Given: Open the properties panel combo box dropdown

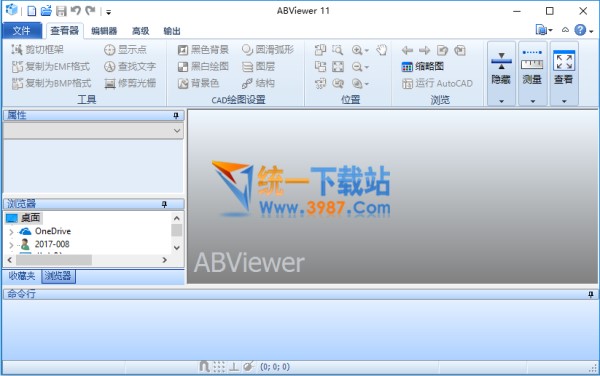Looking at the screenshot, I should tap(177, 131).
